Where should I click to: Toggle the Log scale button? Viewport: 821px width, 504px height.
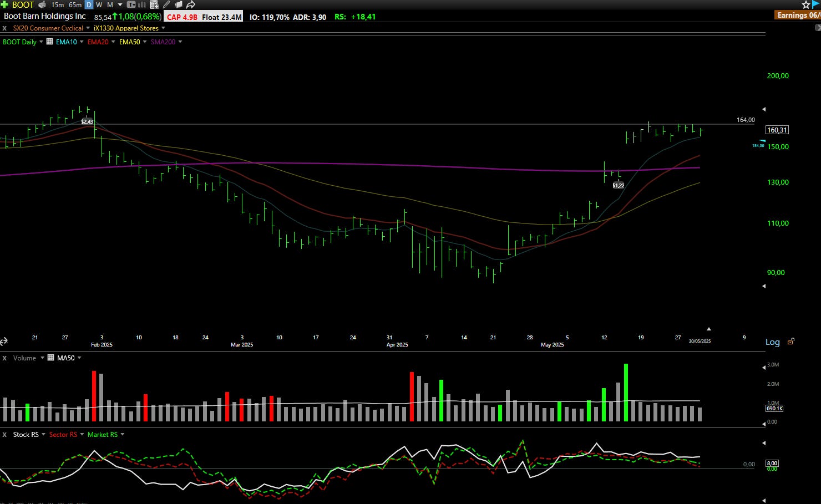pyautogui.click(x=773, y=342)
